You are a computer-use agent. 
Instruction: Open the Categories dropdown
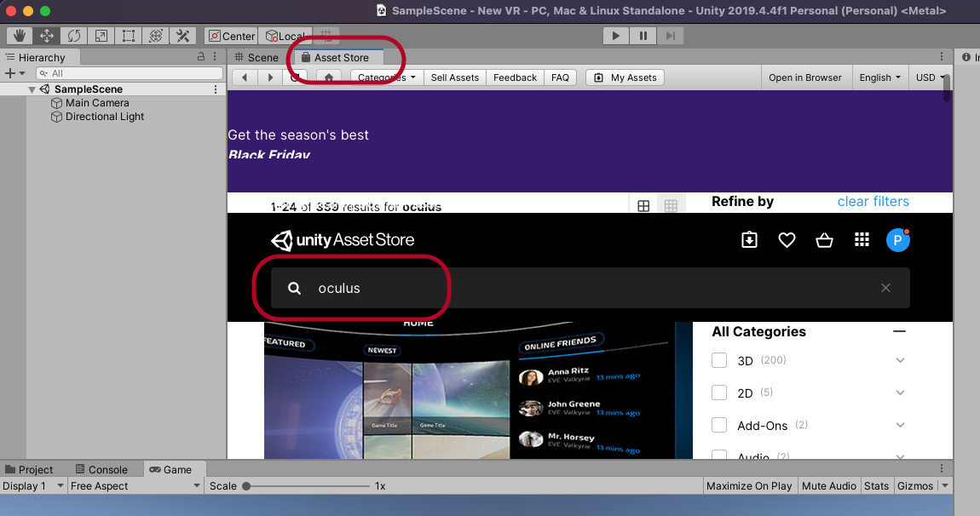387,77
